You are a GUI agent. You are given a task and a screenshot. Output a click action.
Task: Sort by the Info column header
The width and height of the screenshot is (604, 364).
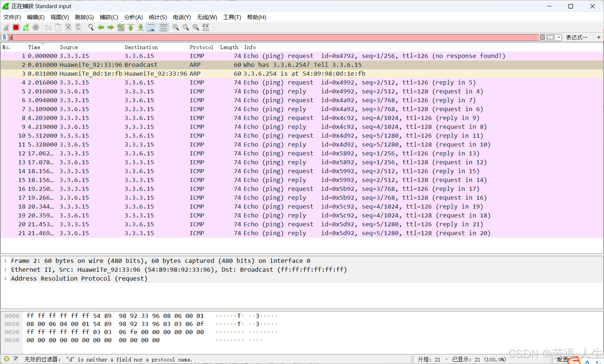[423, 47]
